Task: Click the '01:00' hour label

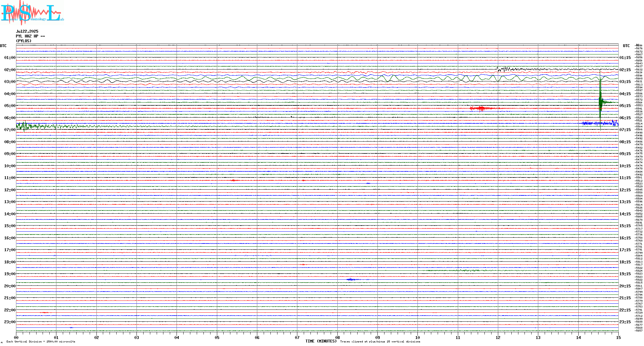Action: tap(10, 58)
